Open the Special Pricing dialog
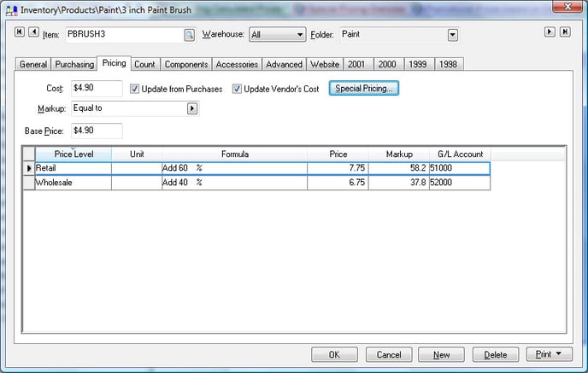 364,89
